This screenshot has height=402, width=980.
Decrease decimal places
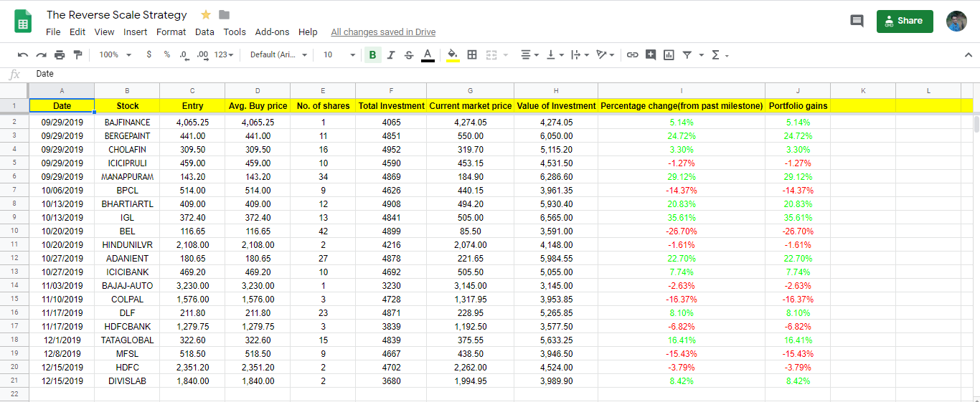184,54
